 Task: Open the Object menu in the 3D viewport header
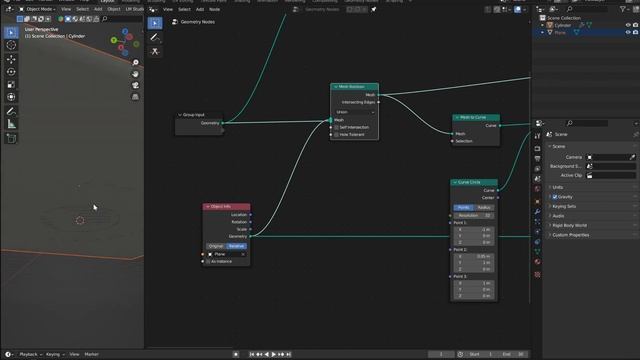pyautogui.click(x=114, y=9)
